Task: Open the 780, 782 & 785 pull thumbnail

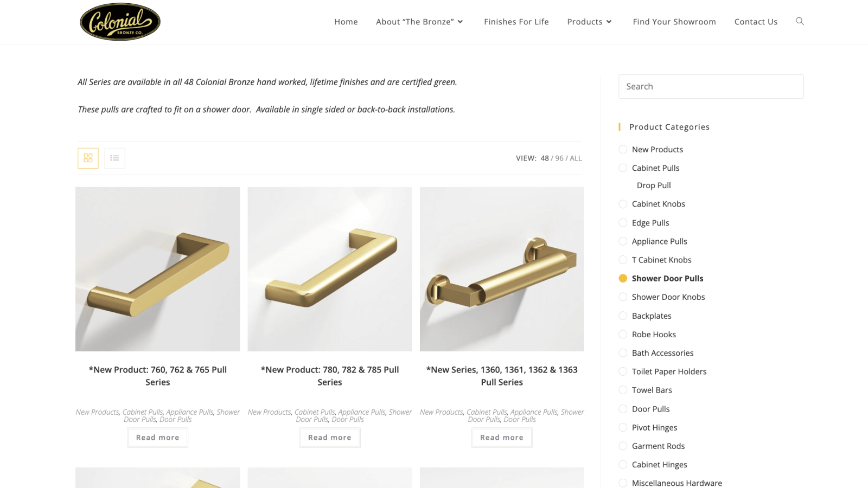Action: pyautogui.click(x=330, y=269)
